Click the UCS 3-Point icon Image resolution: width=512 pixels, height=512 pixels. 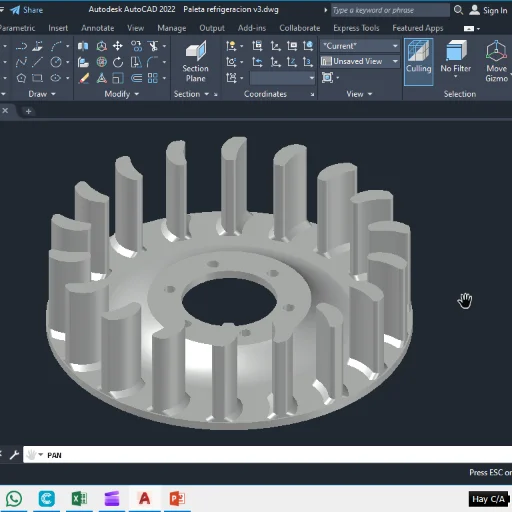(x=308, y=62)
